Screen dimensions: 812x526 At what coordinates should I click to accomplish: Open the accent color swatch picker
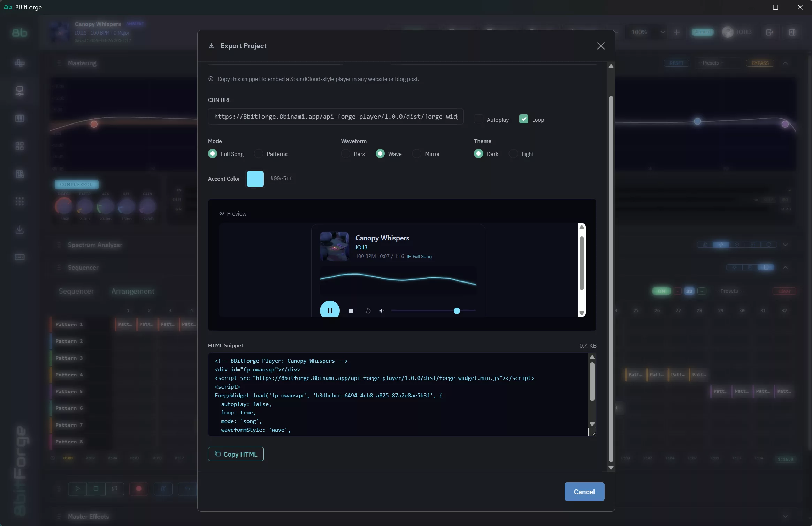(x=255, y=179)
